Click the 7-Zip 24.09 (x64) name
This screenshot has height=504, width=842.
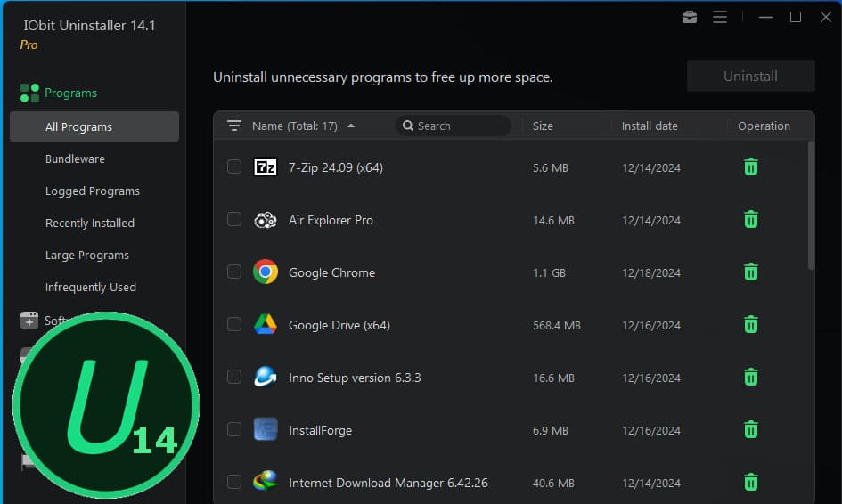coord(336,167)
